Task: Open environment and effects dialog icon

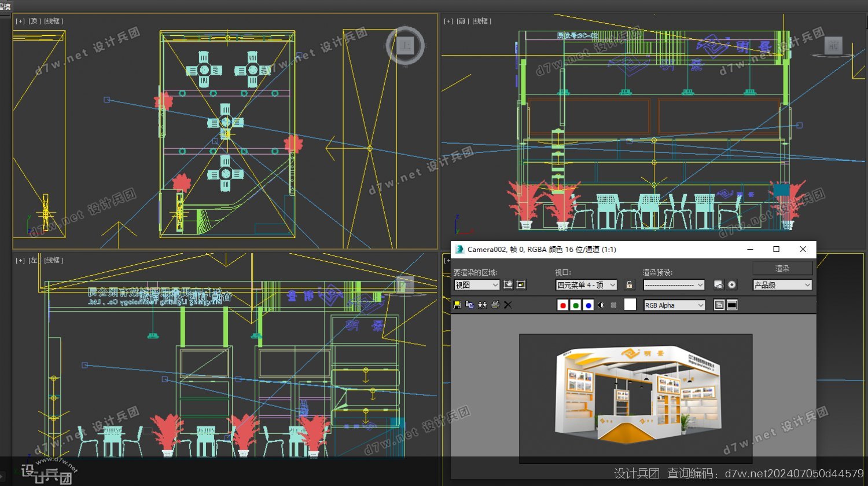Action: [x=732, y=284]
